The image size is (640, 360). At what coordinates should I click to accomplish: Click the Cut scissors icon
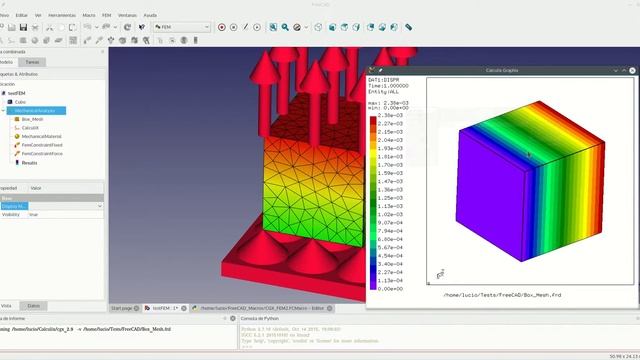pos(49,27)
